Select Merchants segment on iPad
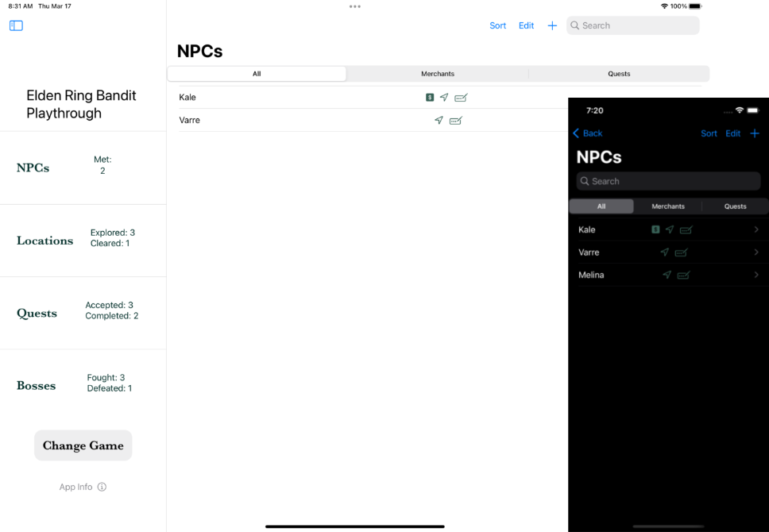769x532 pixels. [438, 74]
